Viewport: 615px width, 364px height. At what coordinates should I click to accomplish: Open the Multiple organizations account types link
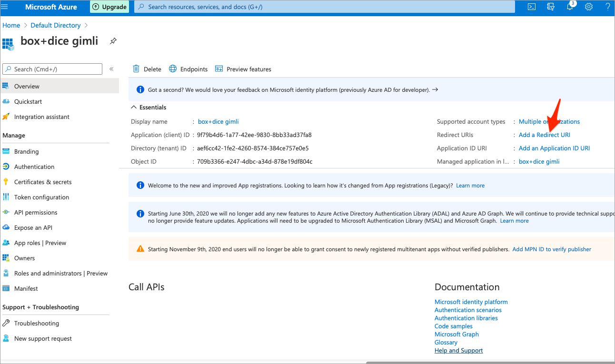tap(549, 122)
